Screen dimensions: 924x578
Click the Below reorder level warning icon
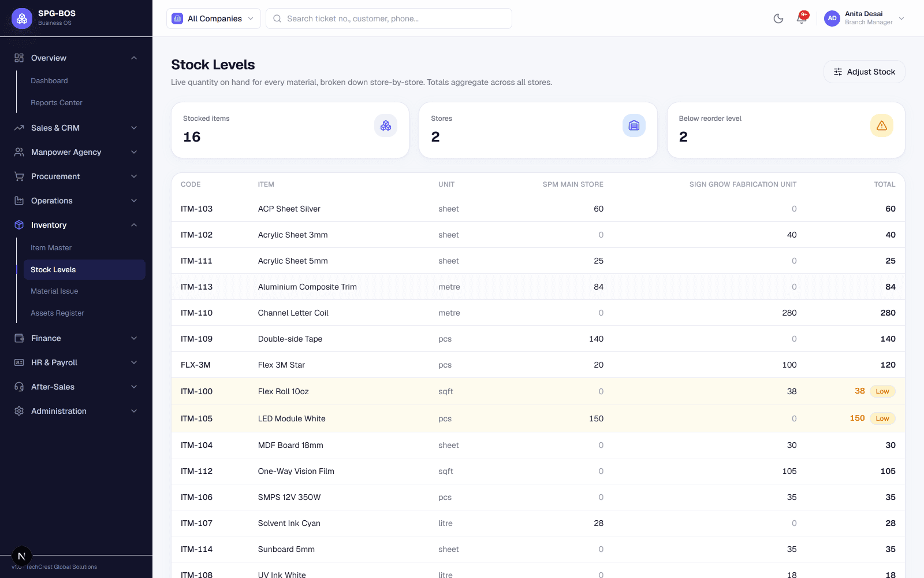(x=882, y=125)
